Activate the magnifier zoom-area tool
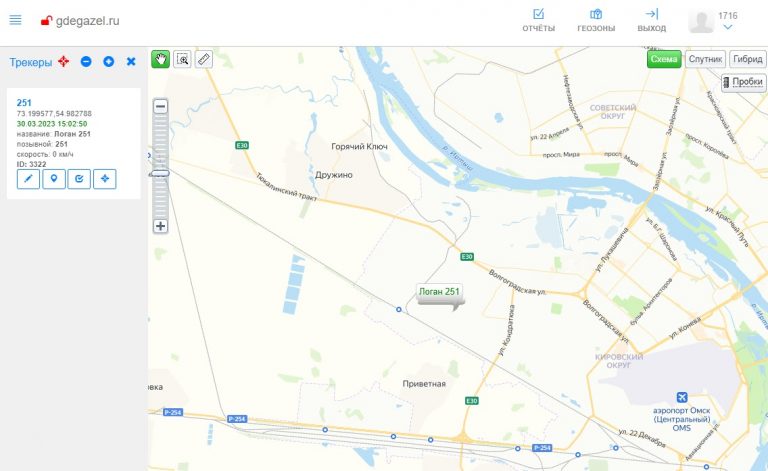 [182, 59]
